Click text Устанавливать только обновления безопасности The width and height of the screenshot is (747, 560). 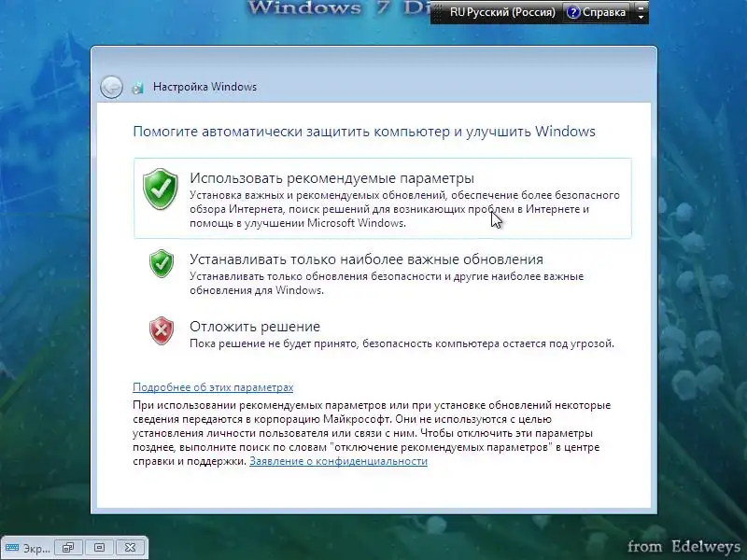[387, 284]
